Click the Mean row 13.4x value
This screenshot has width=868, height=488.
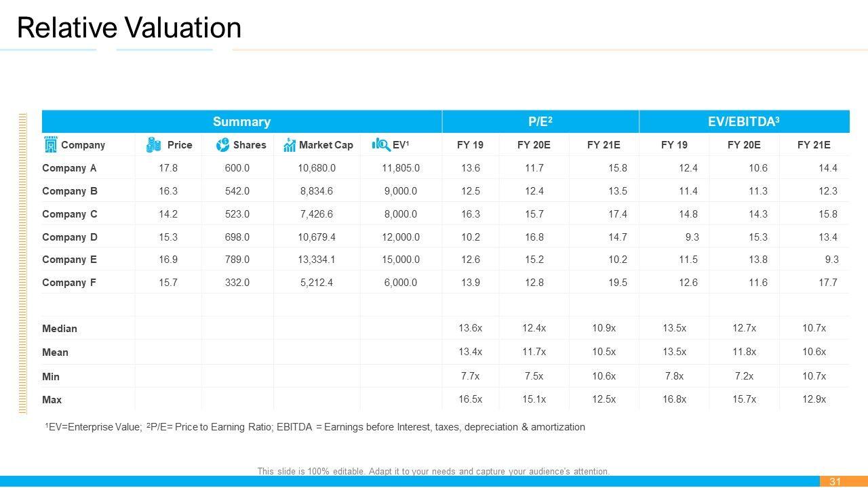(x=470, y=352)
